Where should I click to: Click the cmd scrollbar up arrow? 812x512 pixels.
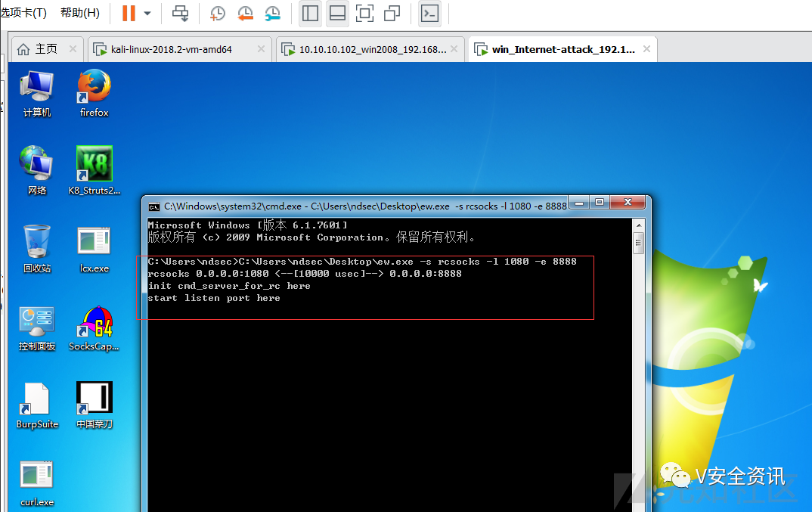[639, 225]
